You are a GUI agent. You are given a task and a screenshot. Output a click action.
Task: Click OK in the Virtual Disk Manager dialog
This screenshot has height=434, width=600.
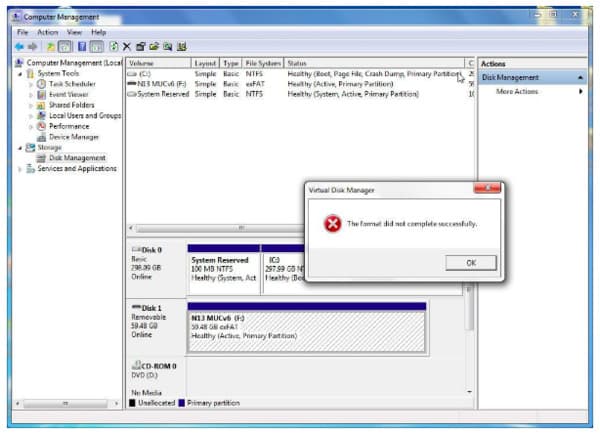click(x=471, y=263)
